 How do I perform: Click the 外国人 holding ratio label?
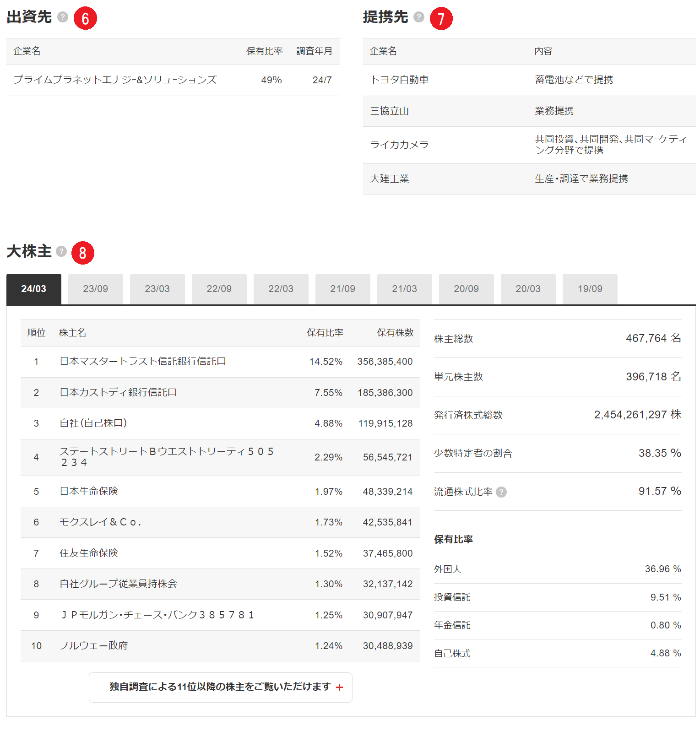click(x=448, y=569)
